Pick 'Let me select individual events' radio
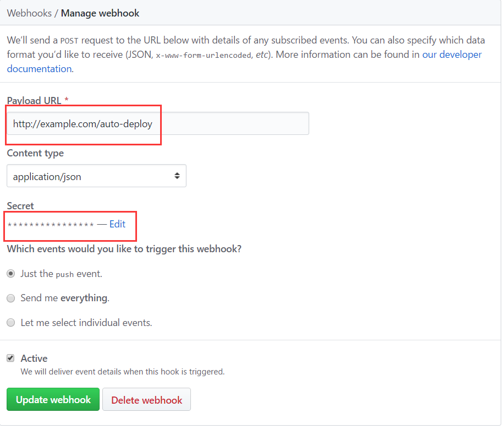The width and height of the screenshot is (504, 429). point(10,323)
